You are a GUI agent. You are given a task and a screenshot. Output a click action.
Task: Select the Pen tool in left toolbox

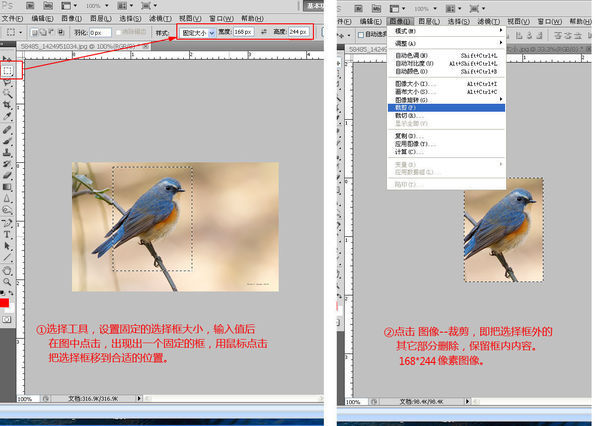pyautogui.click(x=8, y=223)
